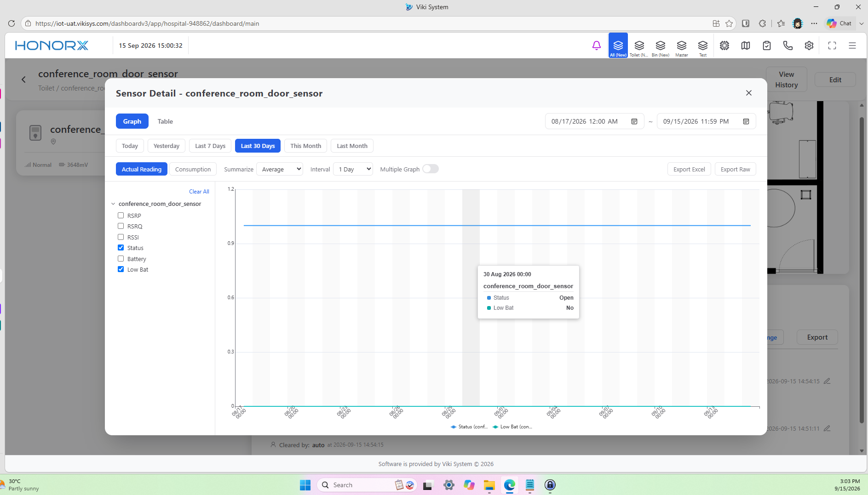
Task: Open the Summarize Average dropdown
Action: 280,169
